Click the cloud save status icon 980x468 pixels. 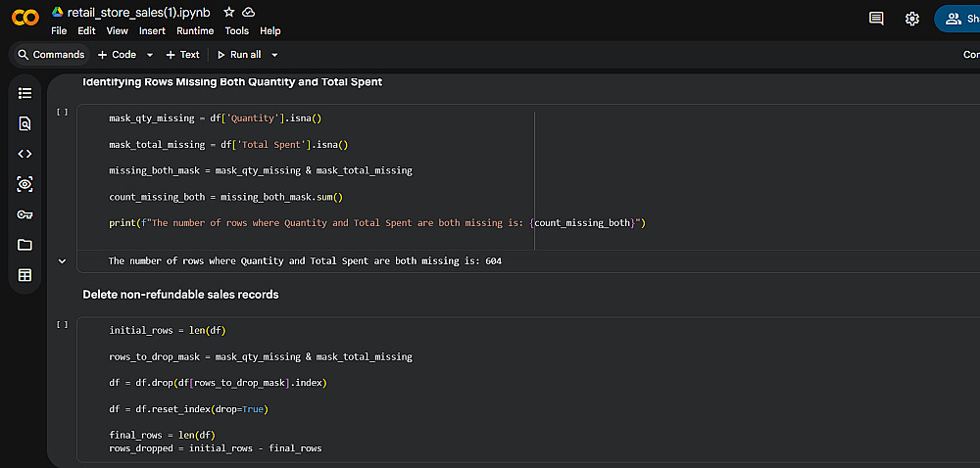coord(249,12)
